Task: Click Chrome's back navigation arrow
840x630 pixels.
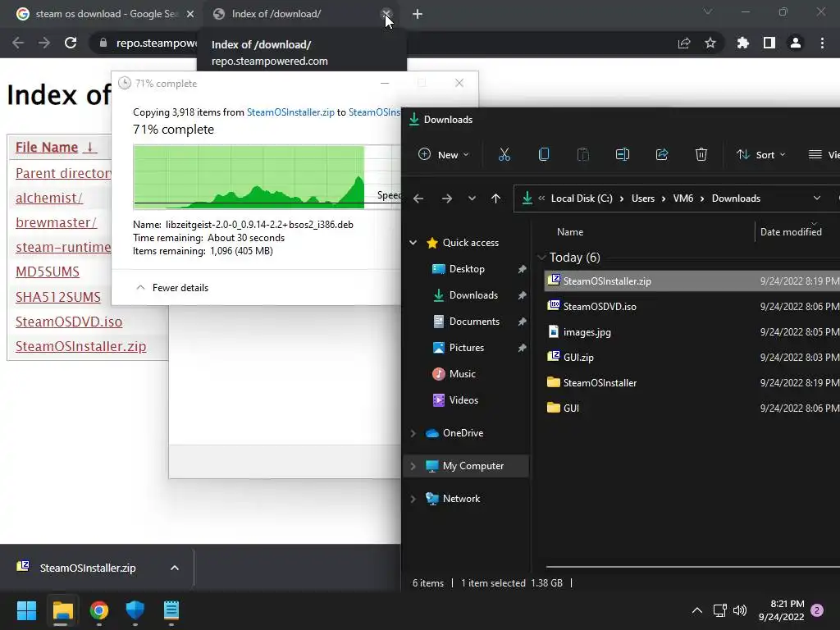Action: click(x=18, y=43)
